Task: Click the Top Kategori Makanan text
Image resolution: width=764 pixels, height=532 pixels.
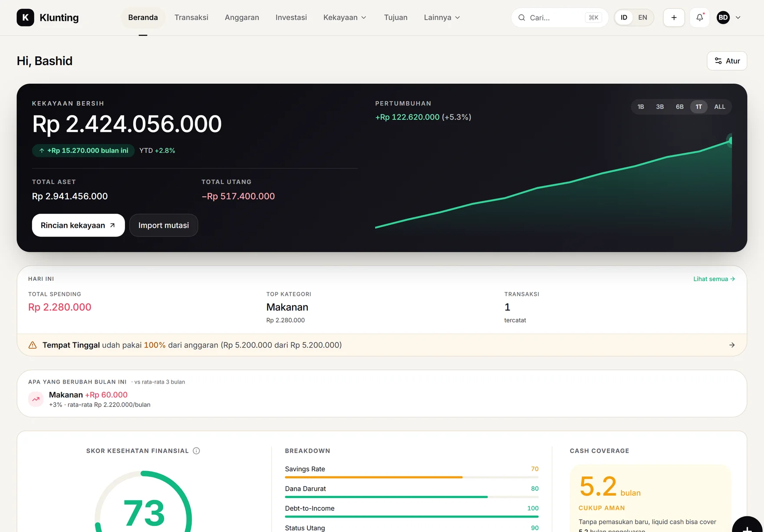Action: pyautogui.click(x=287, y=307)
